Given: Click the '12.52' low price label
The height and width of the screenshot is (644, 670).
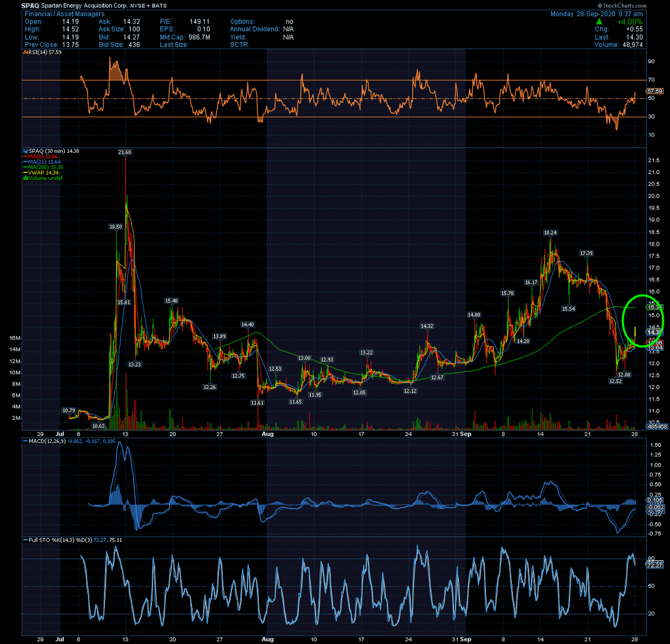Looking at the screenshot, I should 615,381.
